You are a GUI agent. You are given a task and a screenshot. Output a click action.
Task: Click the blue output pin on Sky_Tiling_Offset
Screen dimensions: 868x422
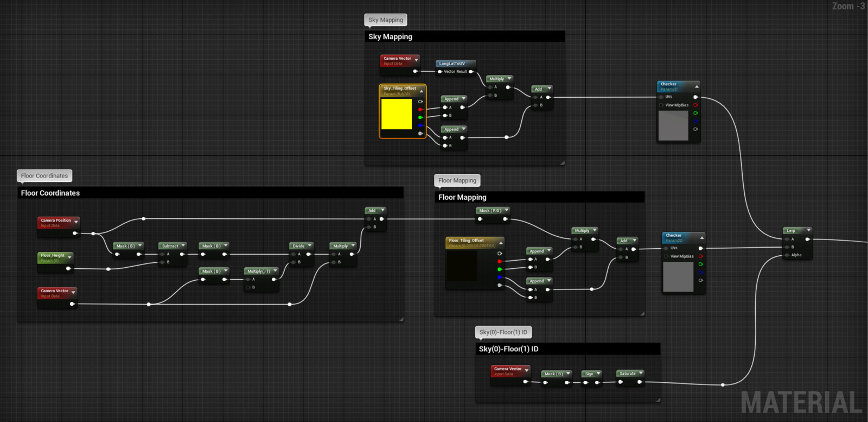tap(420, 125)
